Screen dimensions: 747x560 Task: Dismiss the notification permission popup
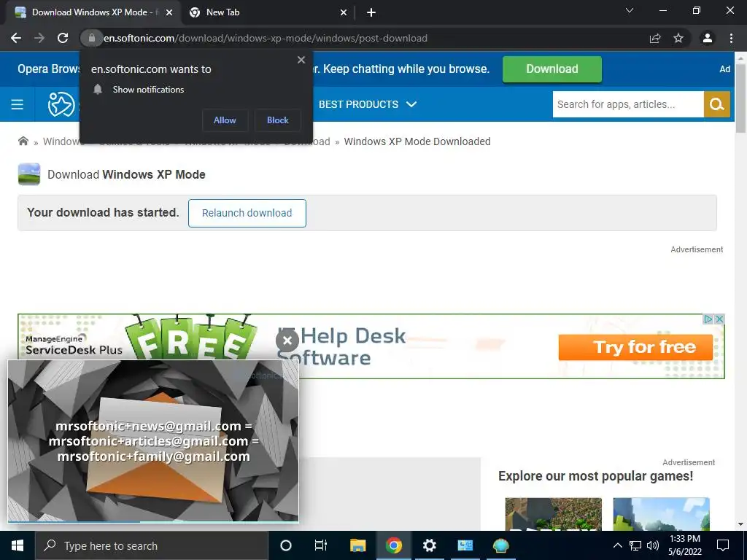tap(301, 60)
